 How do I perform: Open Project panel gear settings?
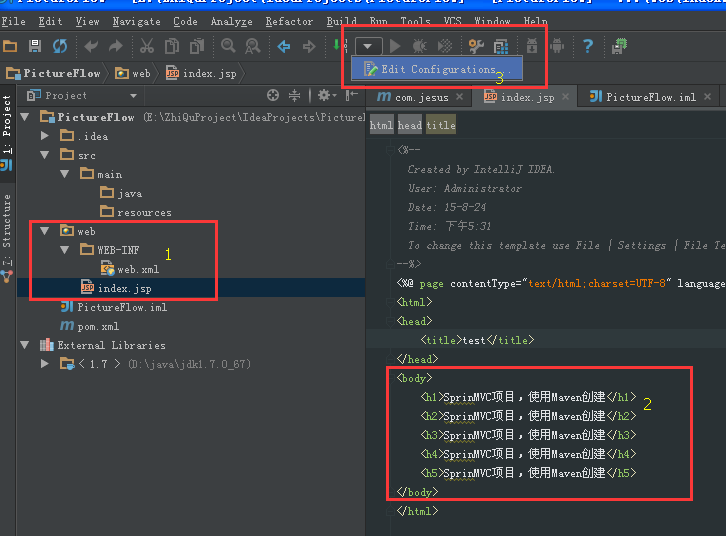tap(327, 95)
